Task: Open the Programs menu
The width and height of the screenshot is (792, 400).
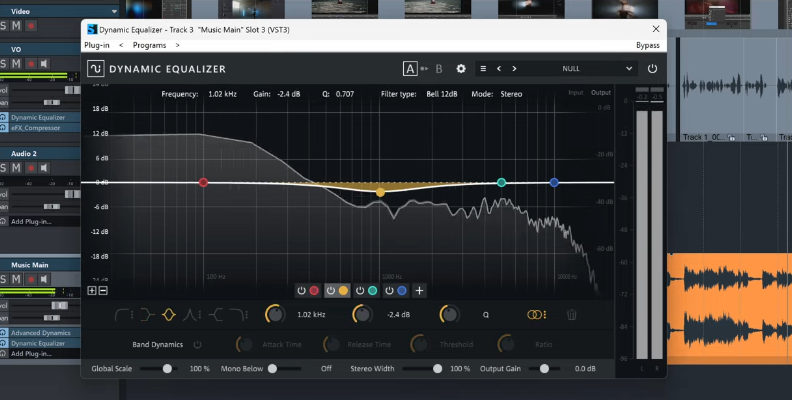Action: pos(149,45)
